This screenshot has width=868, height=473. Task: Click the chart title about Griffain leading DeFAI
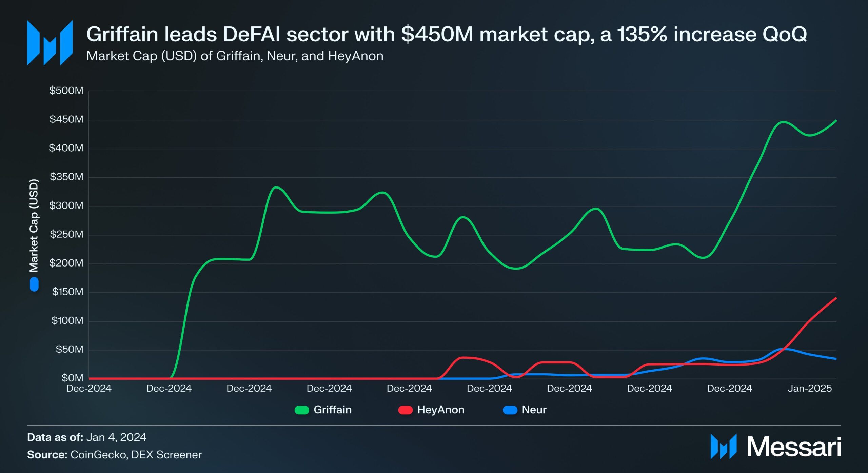(446, 34)
